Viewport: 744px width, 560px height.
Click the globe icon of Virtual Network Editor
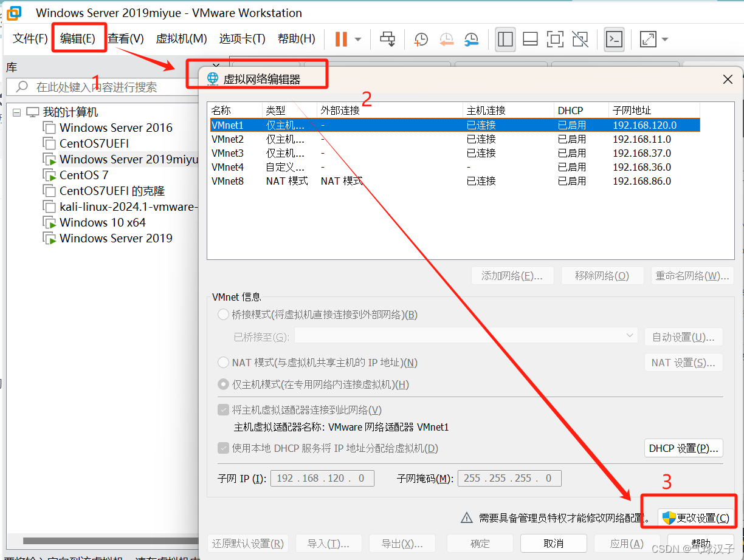pyautogui.click(x=213, y=78)
